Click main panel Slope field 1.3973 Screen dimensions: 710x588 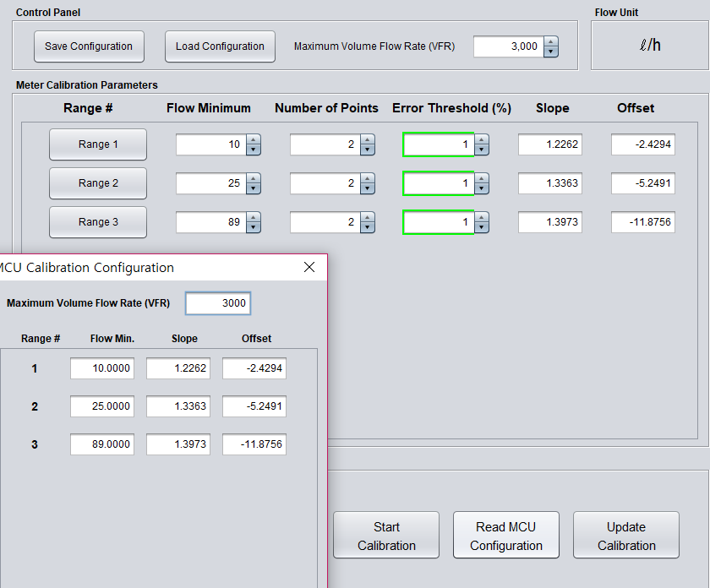point(550,222)
